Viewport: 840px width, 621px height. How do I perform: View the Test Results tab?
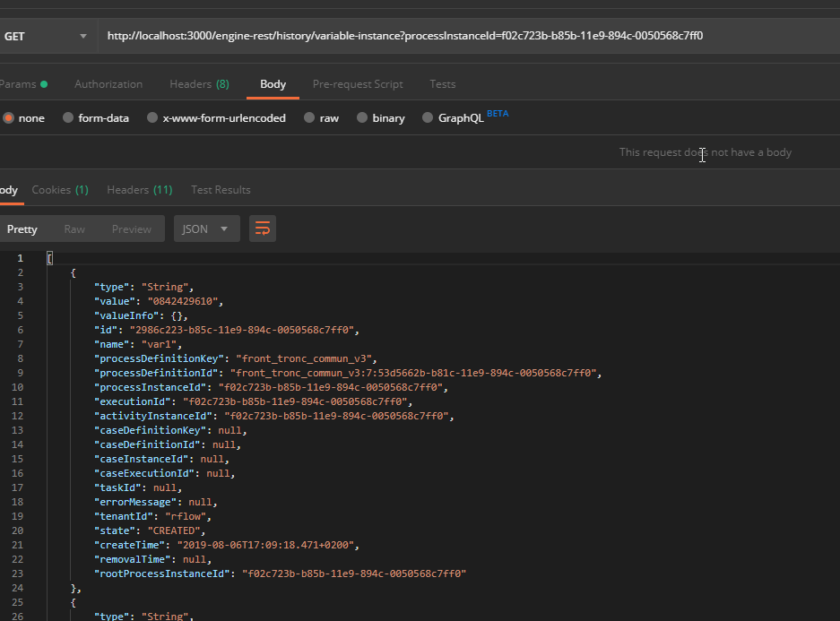point(221,190)
